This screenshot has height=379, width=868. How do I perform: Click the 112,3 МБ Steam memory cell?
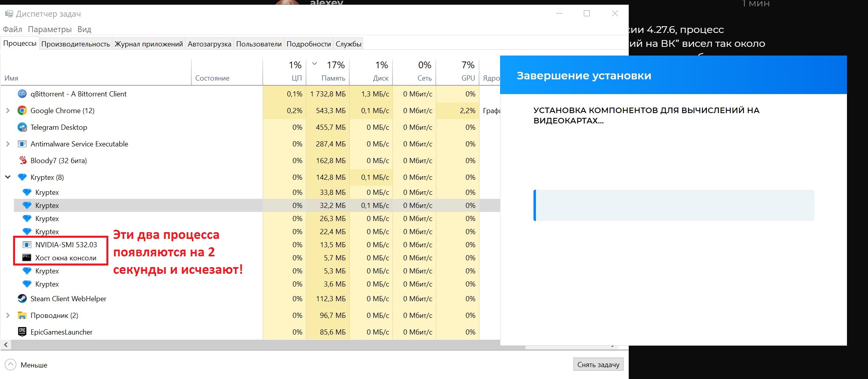point(328,299)
